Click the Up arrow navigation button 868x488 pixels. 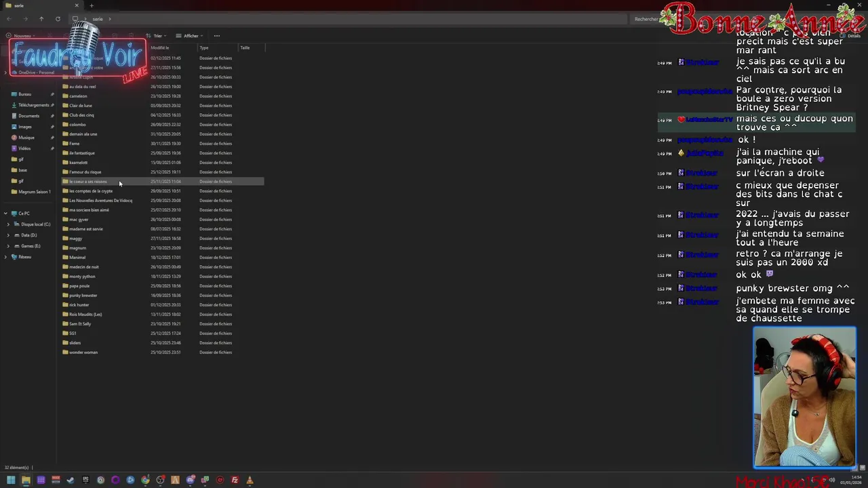point(41,19)
